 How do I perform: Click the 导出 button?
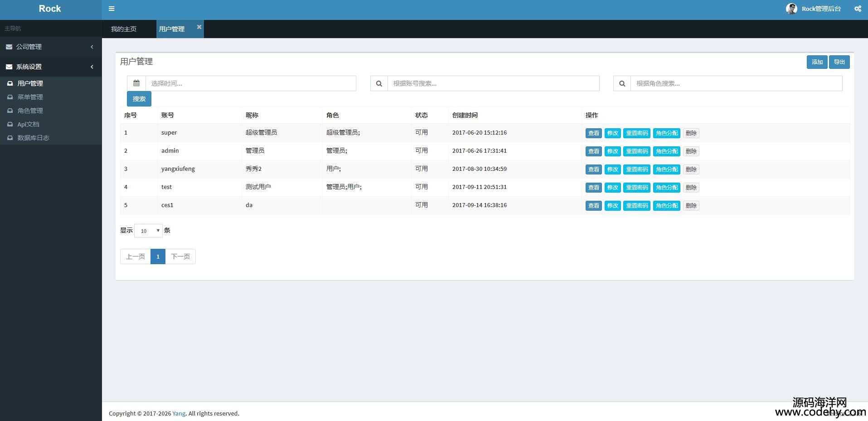coord(839,62)
